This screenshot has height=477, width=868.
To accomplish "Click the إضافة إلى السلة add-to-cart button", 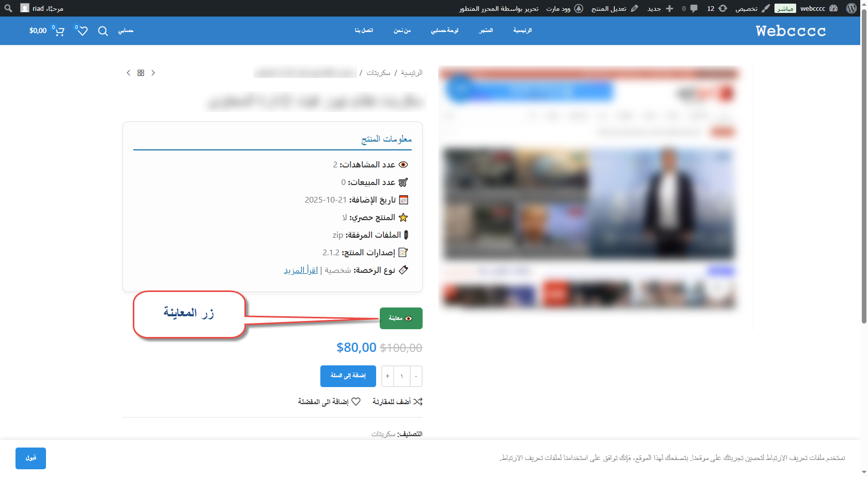I will pos(348,376).
